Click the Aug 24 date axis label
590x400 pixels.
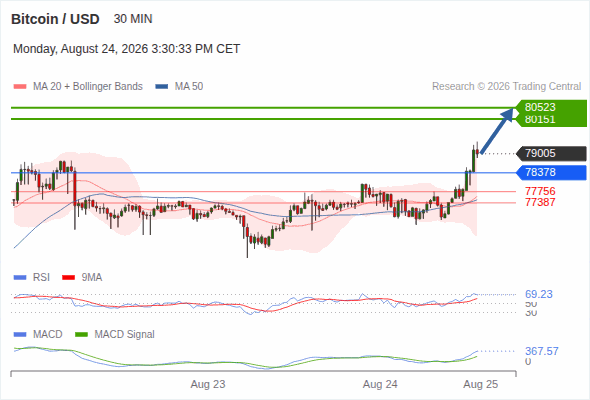coord(380,385)
